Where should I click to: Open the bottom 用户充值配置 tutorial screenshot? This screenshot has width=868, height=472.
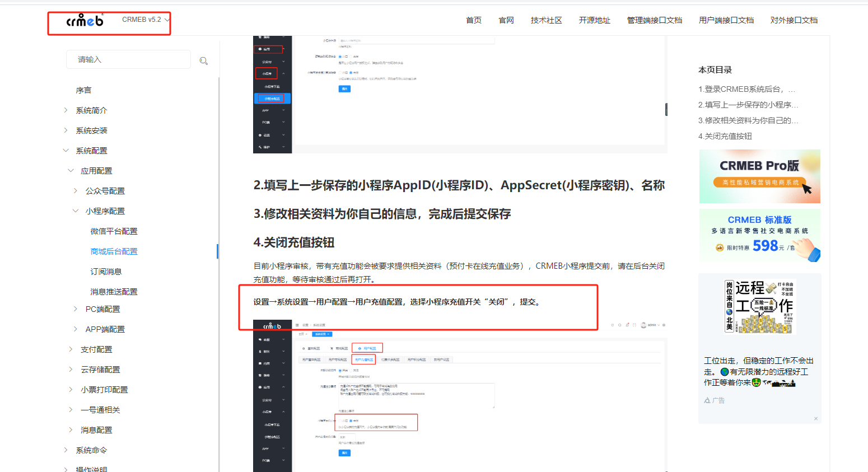point(460,396)
